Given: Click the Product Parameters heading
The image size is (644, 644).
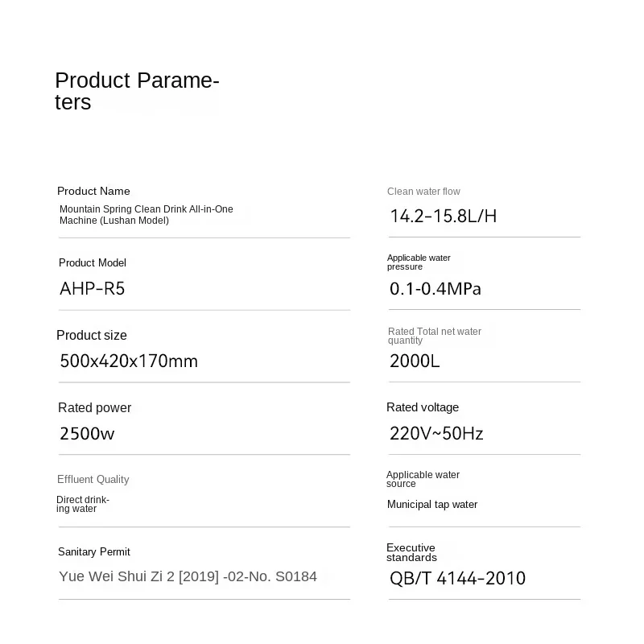Looking at the screenshot, I should pos(136,91).
